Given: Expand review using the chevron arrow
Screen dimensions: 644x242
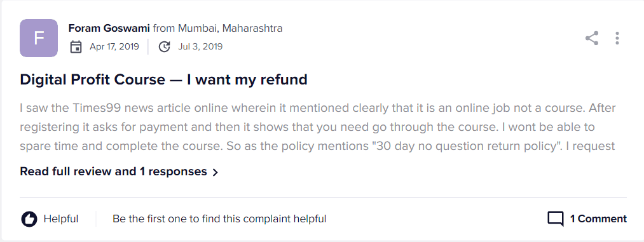Looking at the screenshot, I should click(x=216, y=172).
